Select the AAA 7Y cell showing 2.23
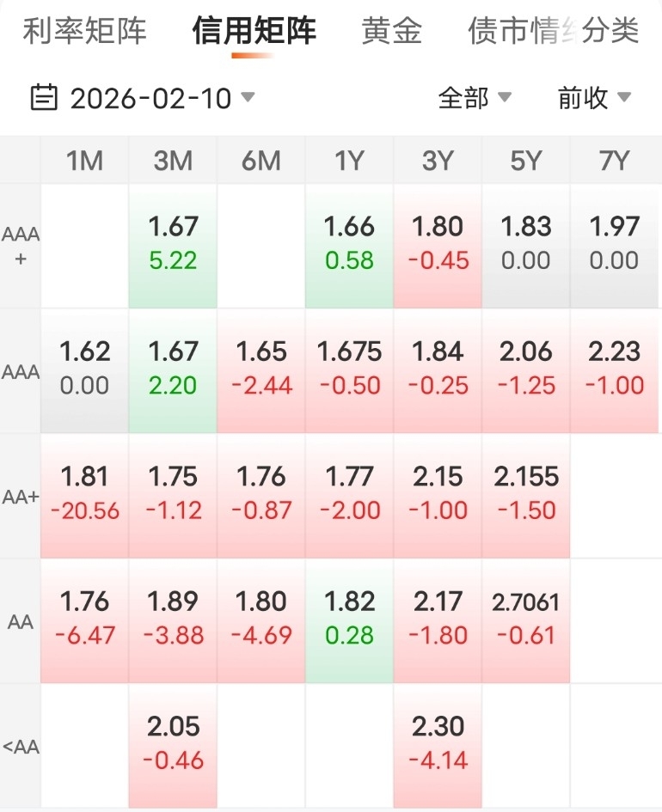Viewport: 662px width, 812px height. coord(615,369)
